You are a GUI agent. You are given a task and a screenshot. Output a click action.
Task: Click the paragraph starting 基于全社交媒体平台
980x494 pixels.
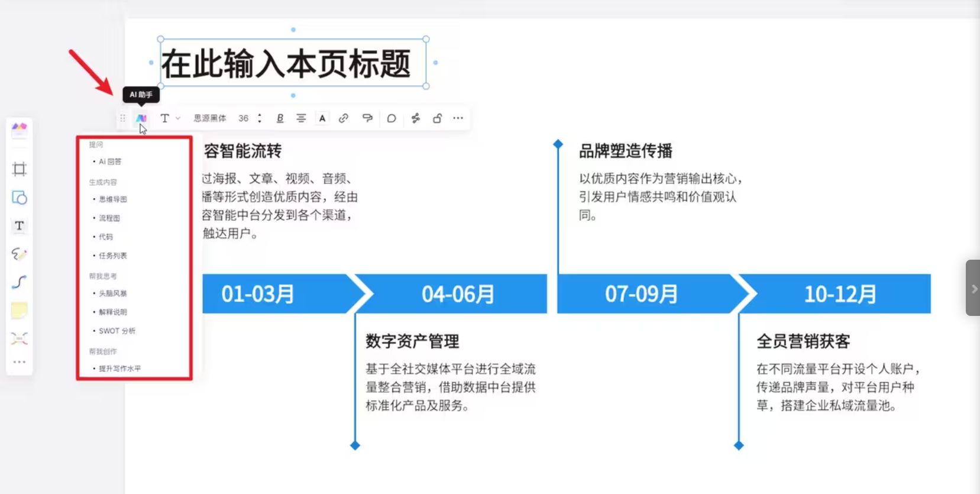451,388
